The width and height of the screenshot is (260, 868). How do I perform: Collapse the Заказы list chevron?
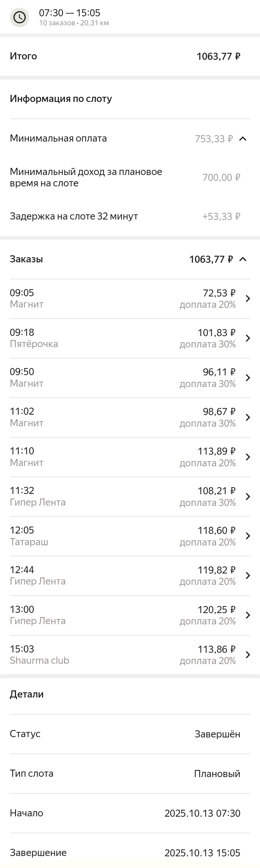243,259
